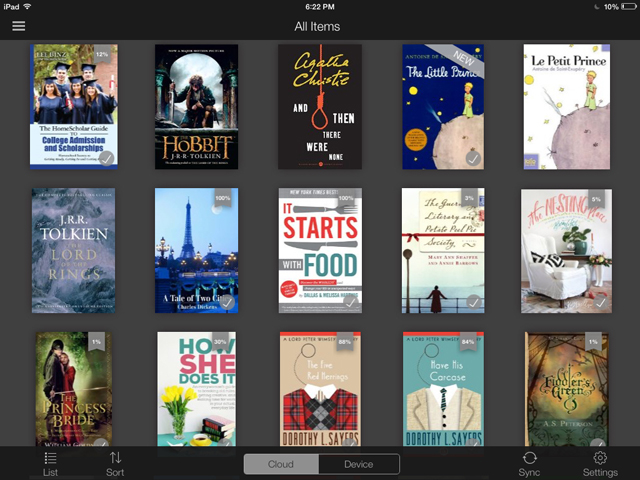Select the Device tab
This screenshot has height=480, width=640.
(x=359, y=464)
